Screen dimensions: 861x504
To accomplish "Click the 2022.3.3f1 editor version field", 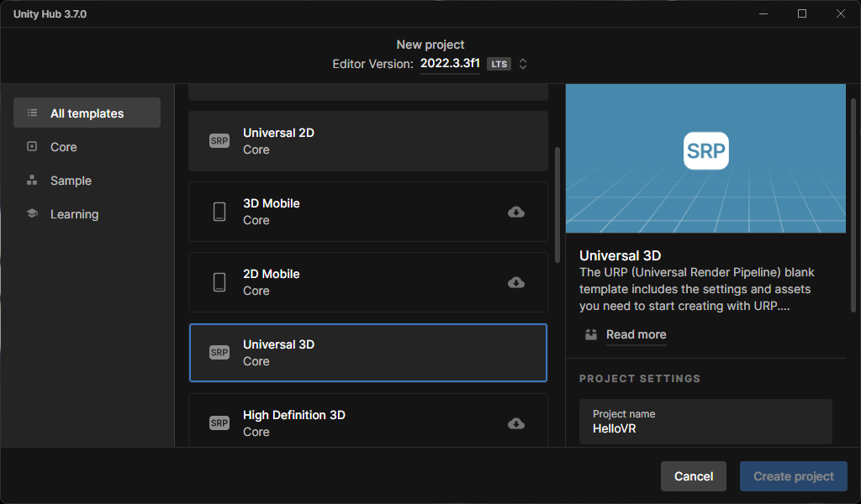I will click(450, 62).
